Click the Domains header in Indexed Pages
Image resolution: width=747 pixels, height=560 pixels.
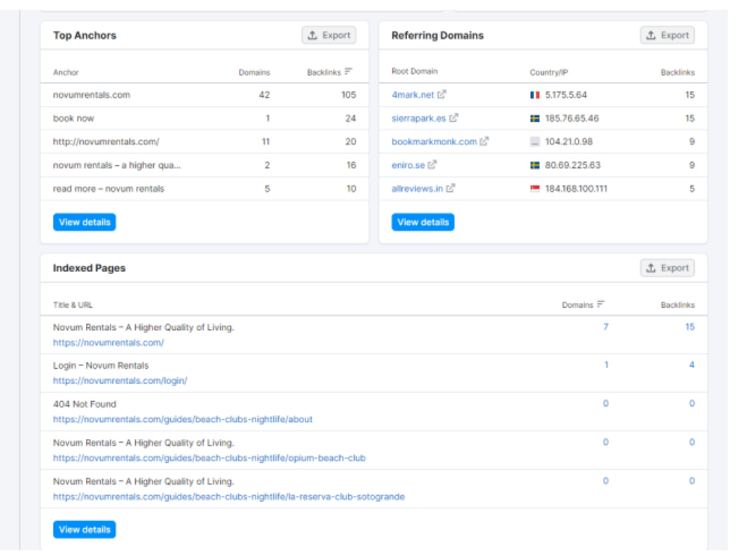(577, 305)
